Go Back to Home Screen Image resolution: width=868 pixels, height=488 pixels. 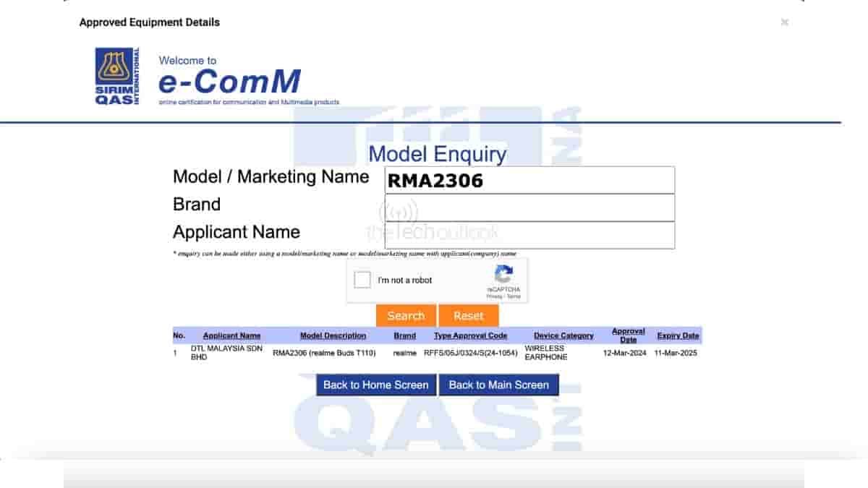coord(375,385)
